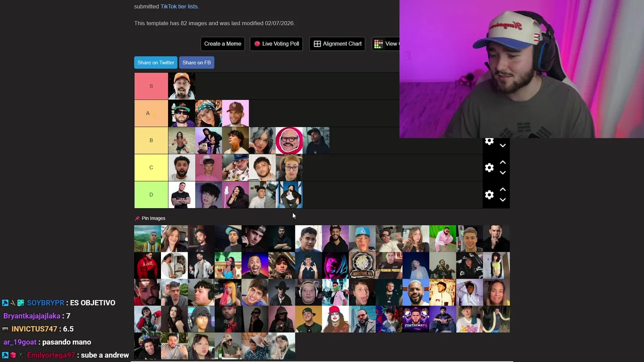Select pink-hat guy on pink background in C tier

[209, 167]
